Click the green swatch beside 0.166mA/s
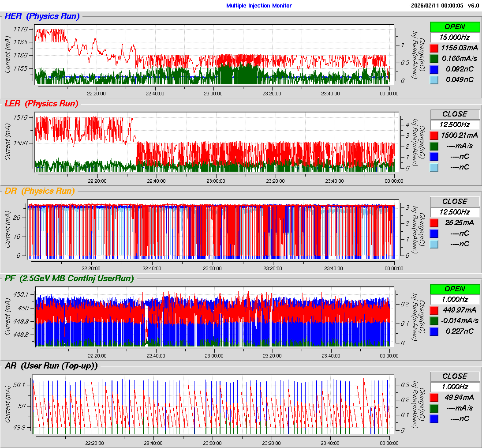This screenshot has height=448, width=482. [434, 58]
